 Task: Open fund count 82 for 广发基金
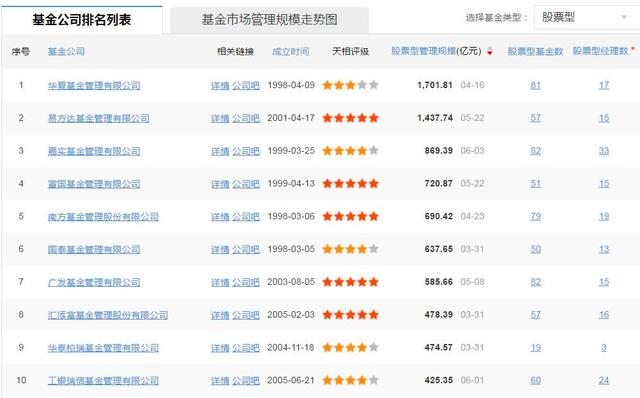point(536,282)
